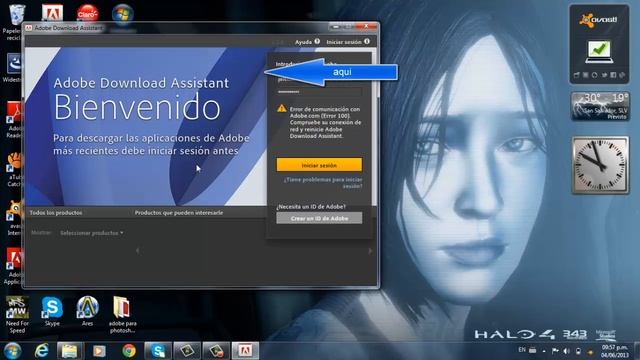Click the avast gadget status checkmark
This screenshot has height=360, width=640.
tap(599, 51)
